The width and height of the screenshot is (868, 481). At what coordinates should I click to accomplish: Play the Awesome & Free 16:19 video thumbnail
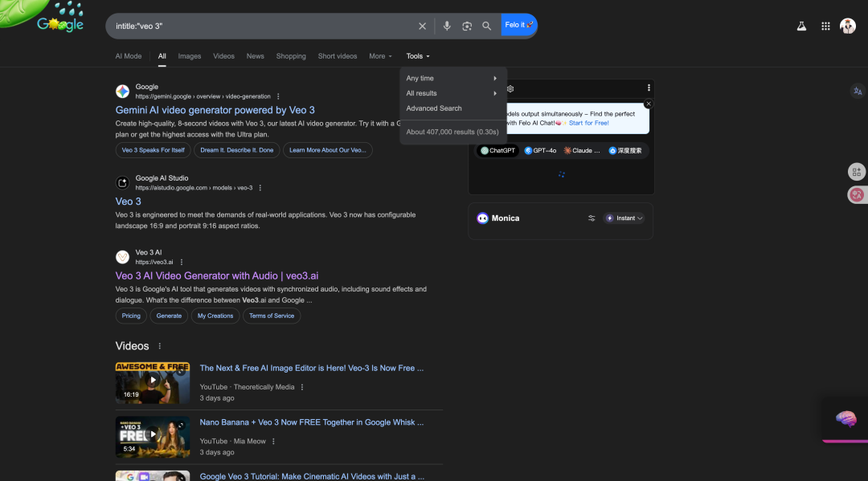pyautogui.click(x=152, y=382)
